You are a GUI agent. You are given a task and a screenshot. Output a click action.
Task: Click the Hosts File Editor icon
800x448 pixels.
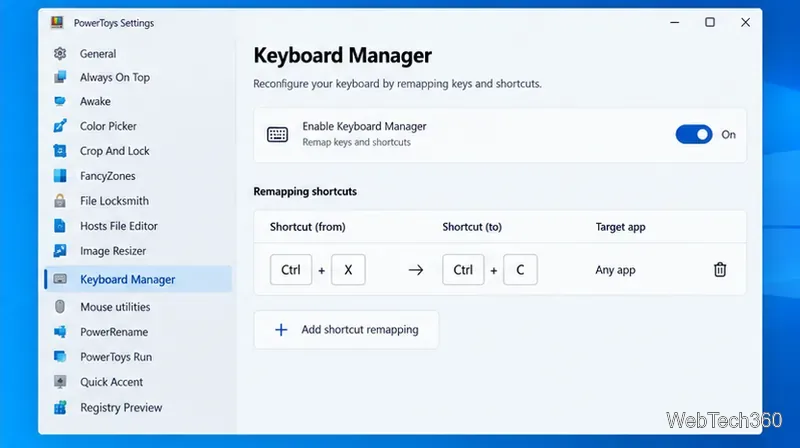coord(60,226)
